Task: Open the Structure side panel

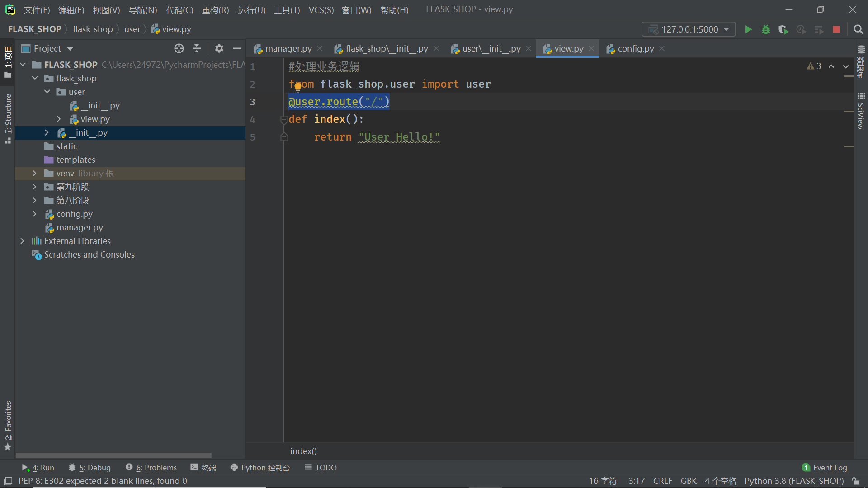Action: (8, 118)
